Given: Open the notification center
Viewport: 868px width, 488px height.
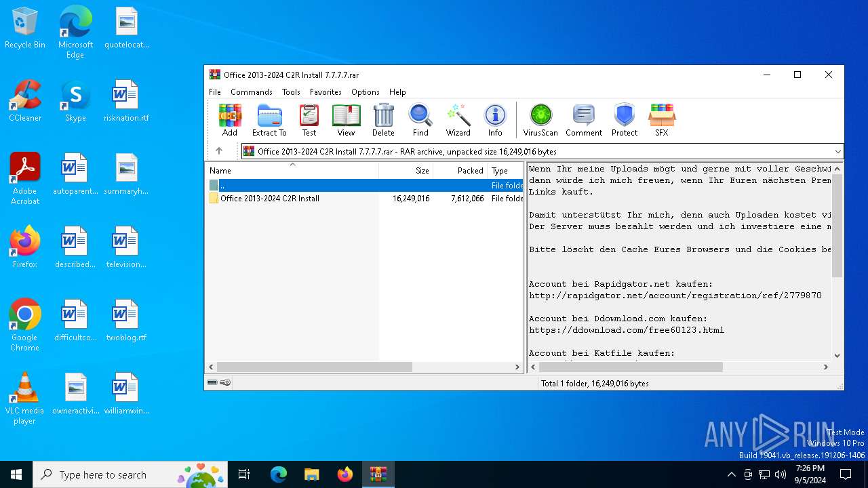Looking at the screenshot, I should tap(846, 474).
